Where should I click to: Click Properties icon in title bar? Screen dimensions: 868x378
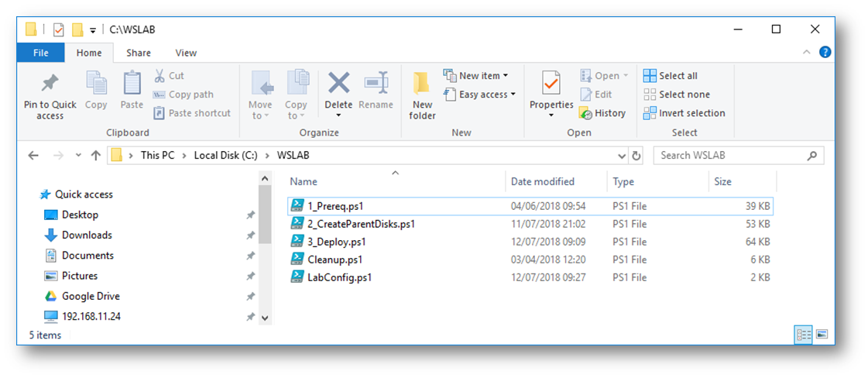pyautogui.click(x=59, y=29)
